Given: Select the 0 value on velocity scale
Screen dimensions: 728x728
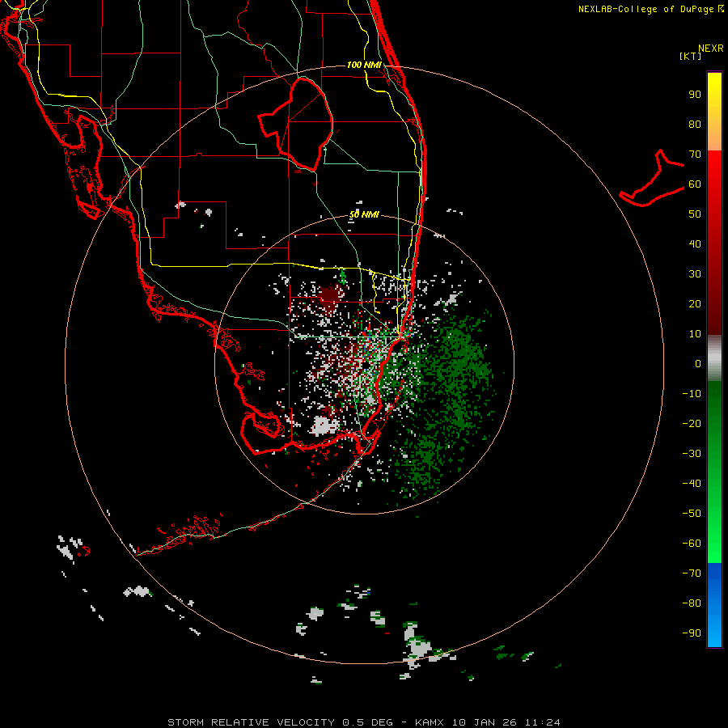Looking at the screenshot, I should tap(698, 364).
